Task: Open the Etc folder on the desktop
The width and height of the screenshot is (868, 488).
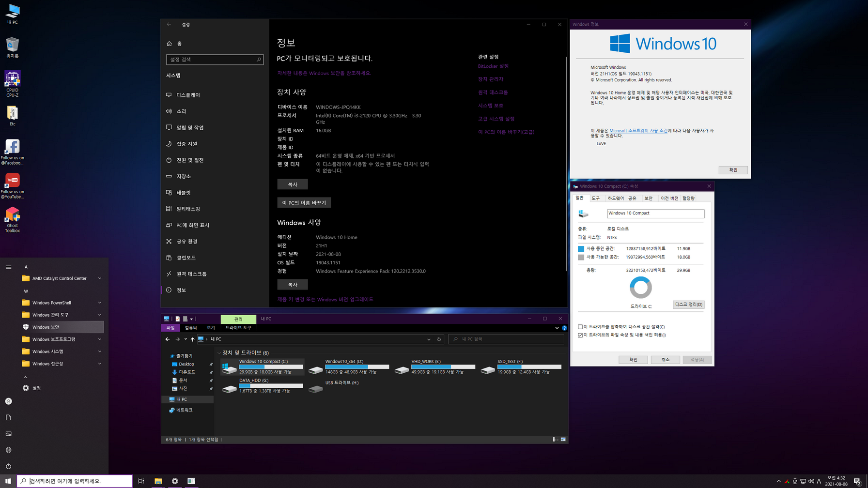Action: [12, 116]
